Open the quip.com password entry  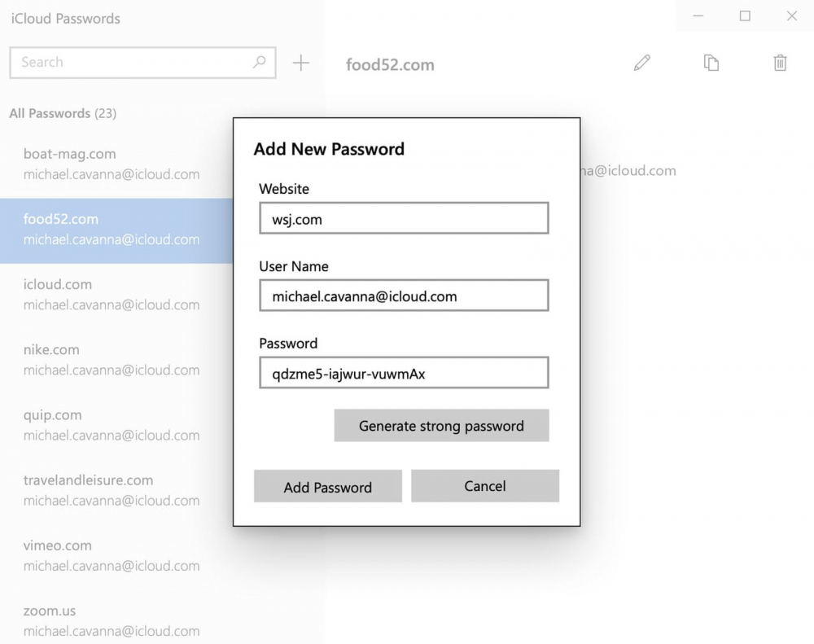pyautogui.click(x=114, y=424)
